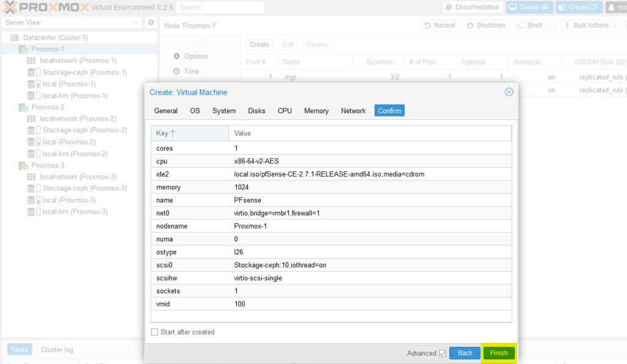The width and height of the screenshot is (627, 364).
Task: Collapse the Proxmox-3 node tree
Action: (15, 165)
